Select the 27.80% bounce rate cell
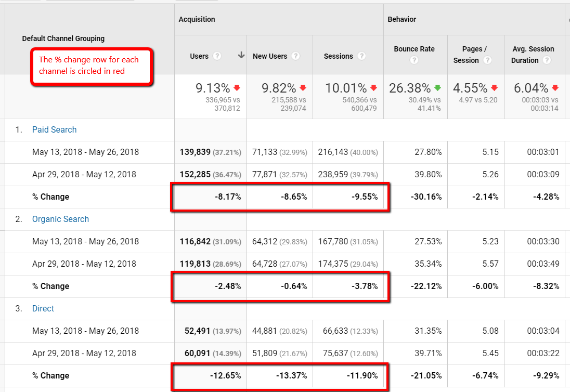Viewport: 570px width, 392px height. [428, 152]
